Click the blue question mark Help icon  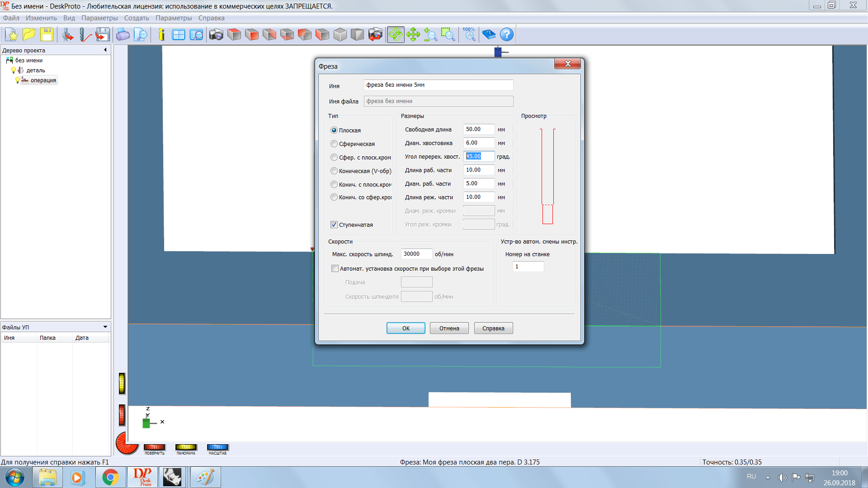coord(507,35)
